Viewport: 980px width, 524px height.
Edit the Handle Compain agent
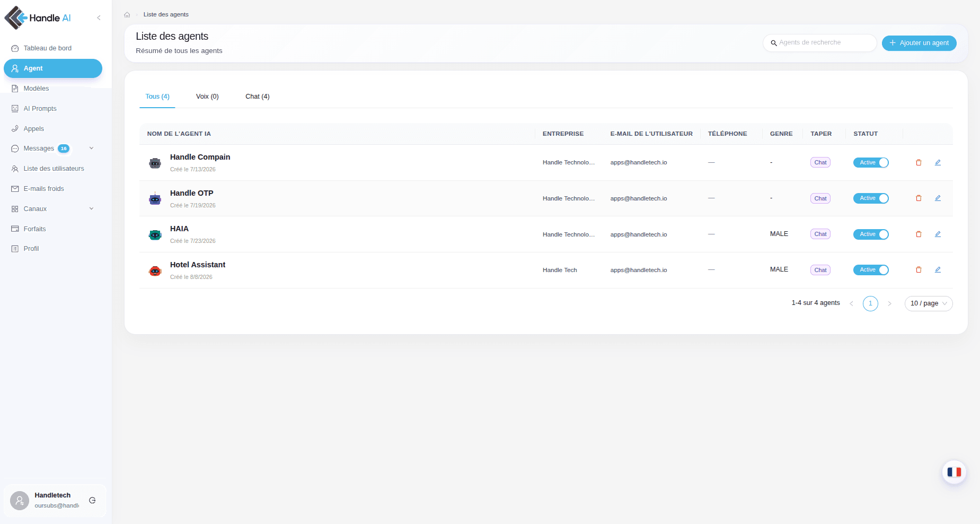[938, 162]
